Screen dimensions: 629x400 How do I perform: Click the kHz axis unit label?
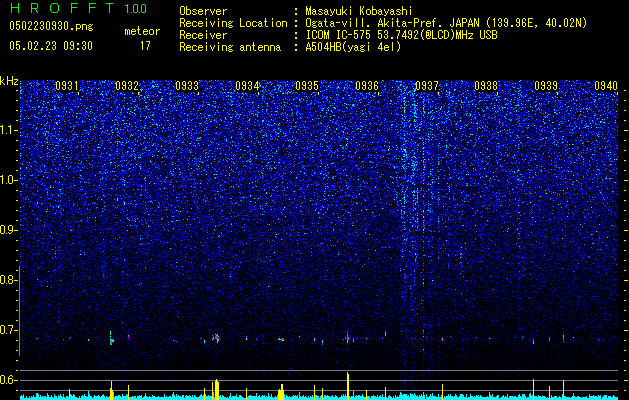point(9,81)
